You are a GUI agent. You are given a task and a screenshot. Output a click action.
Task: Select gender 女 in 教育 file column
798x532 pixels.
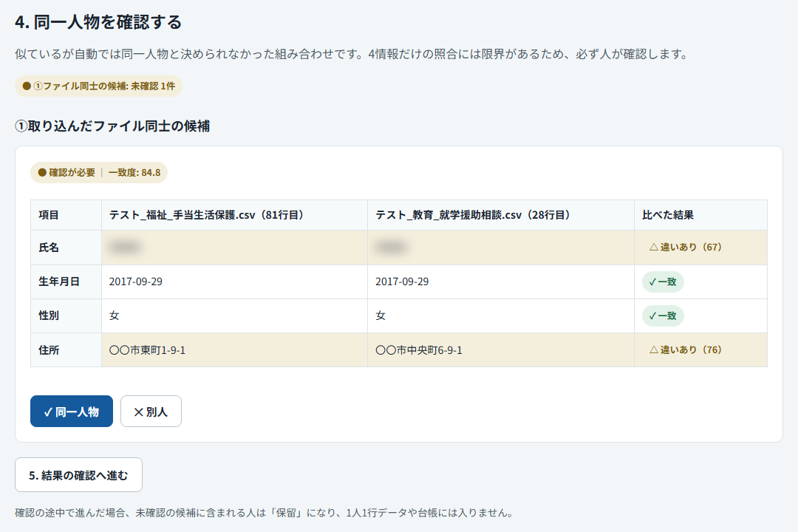point(381,316)
